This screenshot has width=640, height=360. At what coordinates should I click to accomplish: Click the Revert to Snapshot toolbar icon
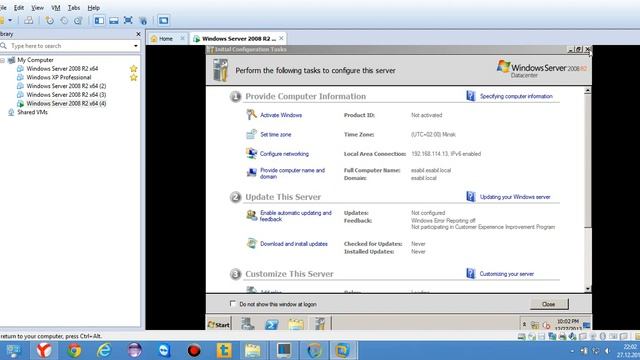click(64, 20)
